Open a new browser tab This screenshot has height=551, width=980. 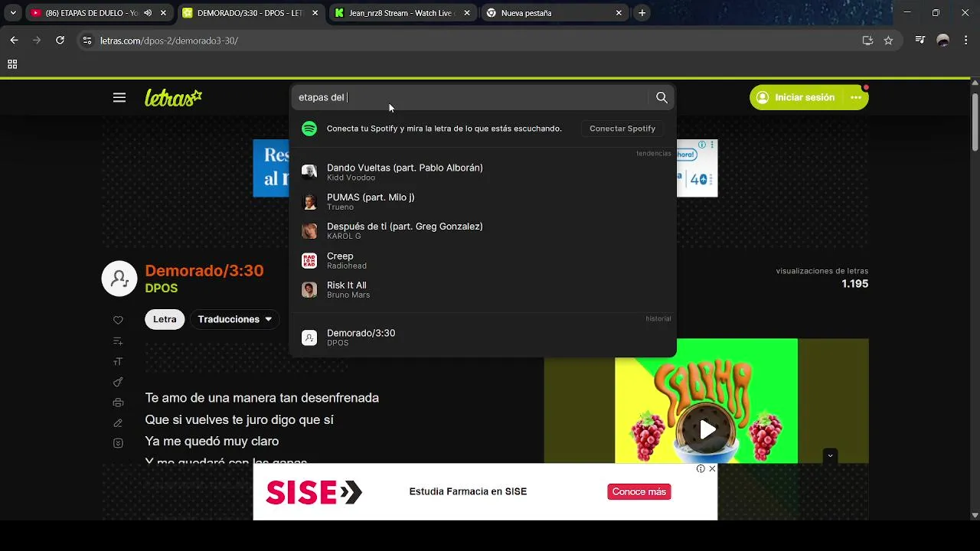point(642,13)
